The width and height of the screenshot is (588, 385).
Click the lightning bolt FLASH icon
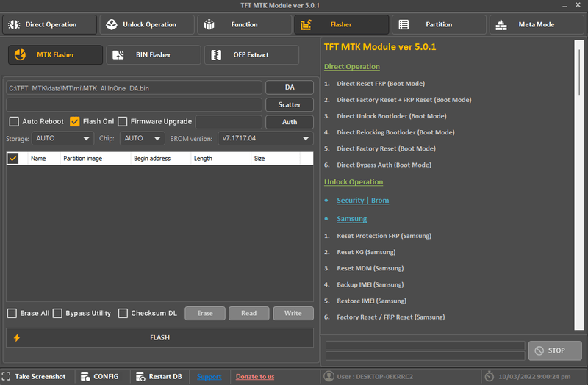click(17, 337)
